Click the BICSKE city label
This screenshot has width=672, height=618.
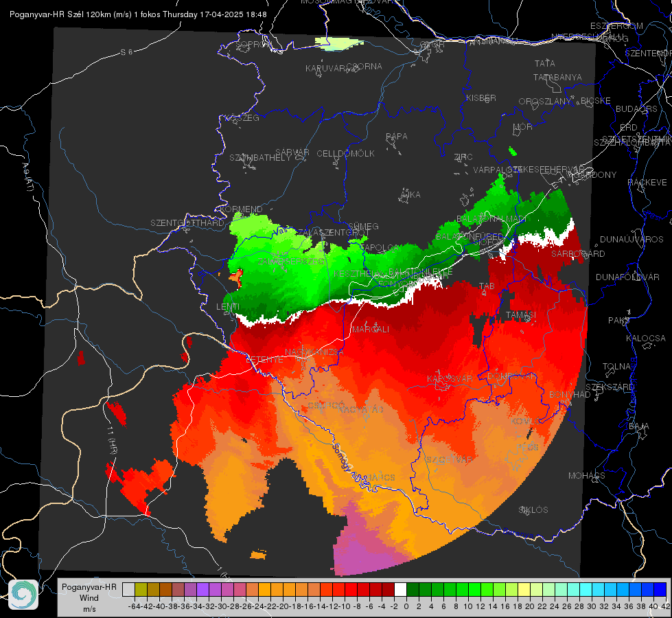pyautogui.click(x=596, y=101)
